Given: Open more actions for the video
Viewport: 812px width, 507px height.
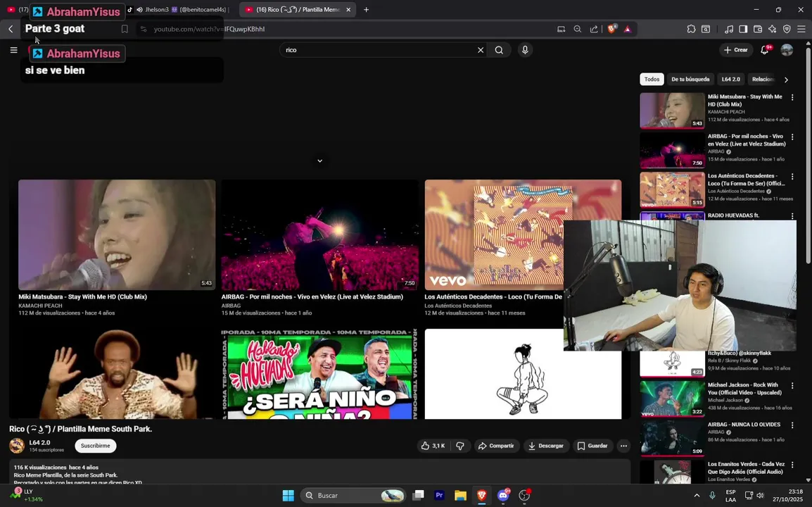Looking at the screenshot, I should (623, 446).
